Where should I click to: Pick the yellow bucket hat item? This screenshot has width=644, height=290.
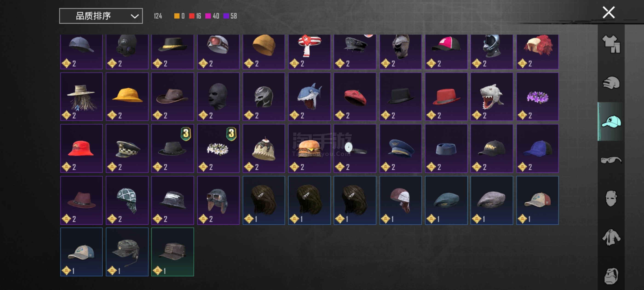(127, 97)
